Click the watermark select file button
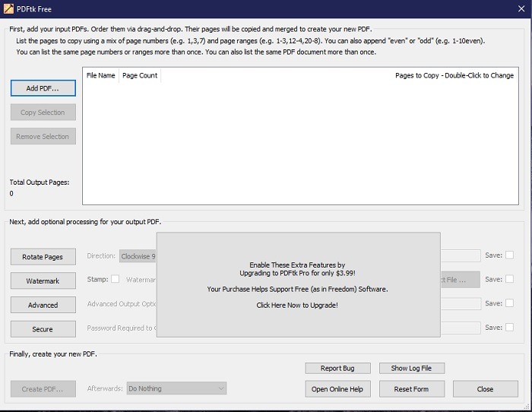 [x=461, y=280]
